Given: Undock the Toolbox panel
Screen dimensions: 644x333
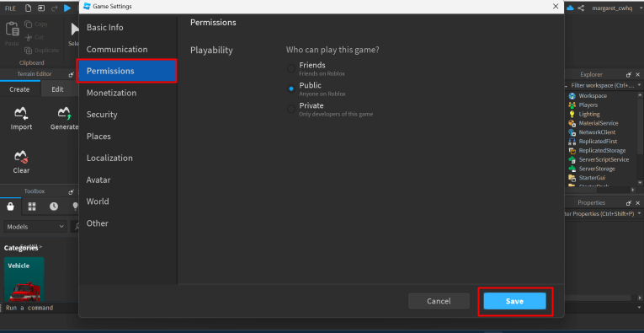Looking at the screenshot, I should [72, 191].
